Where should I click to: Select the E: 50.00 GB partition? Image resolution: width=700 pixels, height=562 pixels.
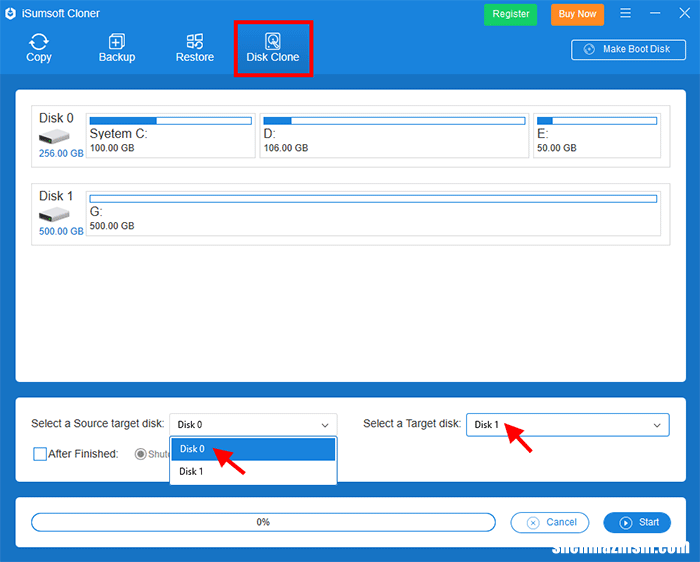[597, 135]
